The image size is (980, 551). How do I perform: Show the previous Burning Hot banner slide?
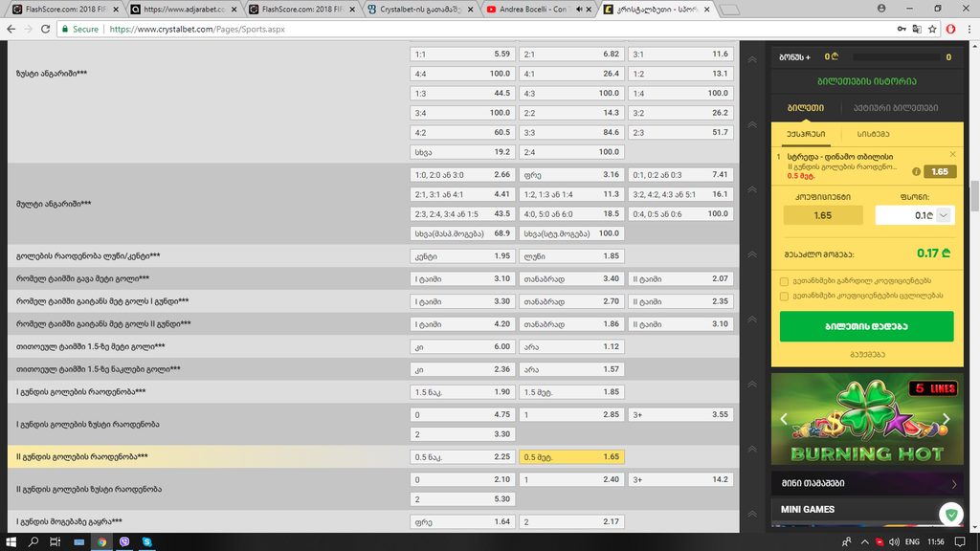pyautogui.click(x=784, y=419)
